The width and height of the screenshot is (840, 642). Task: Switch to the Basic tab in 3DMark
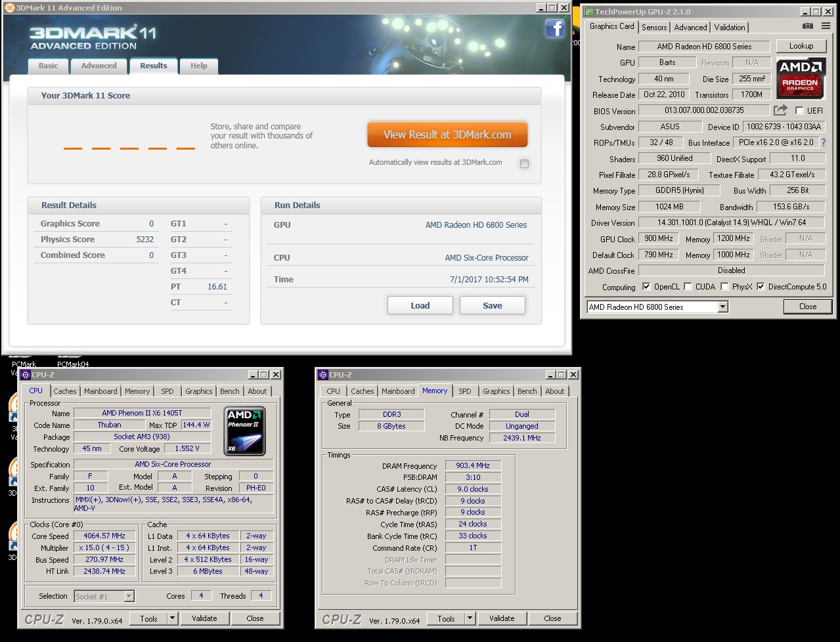point(48,66)
